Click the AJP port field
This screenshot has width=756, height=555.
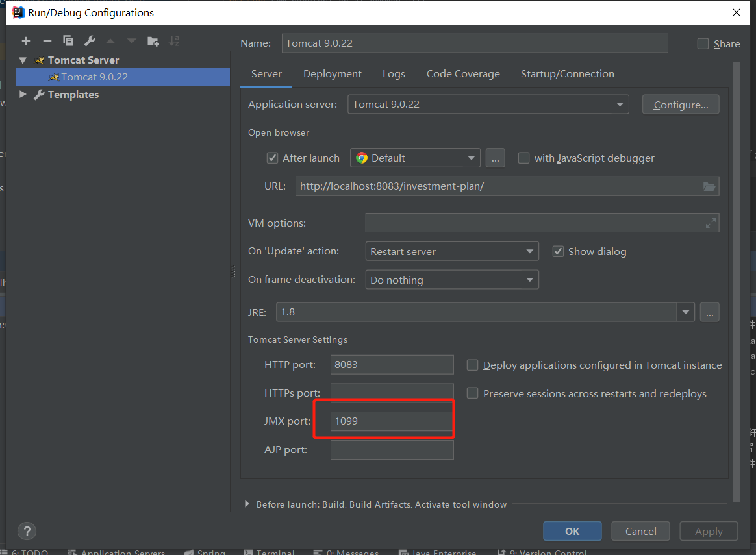pyautogui.click(x=392, y=449)
